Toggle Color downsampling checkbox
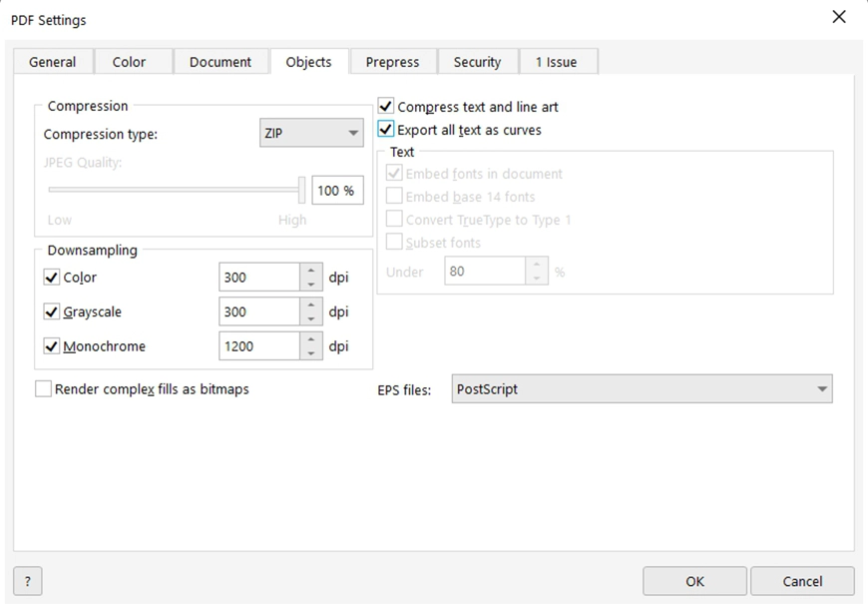Screen dimensions: 868x604 tap(52, 278)
